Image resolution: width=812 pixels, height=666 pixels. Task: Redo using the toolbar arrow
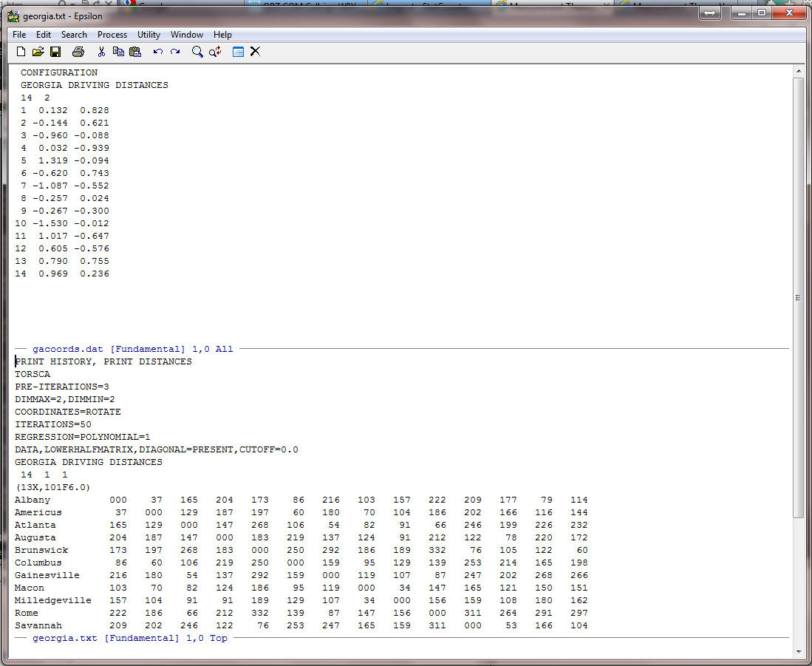pos(175,52)
